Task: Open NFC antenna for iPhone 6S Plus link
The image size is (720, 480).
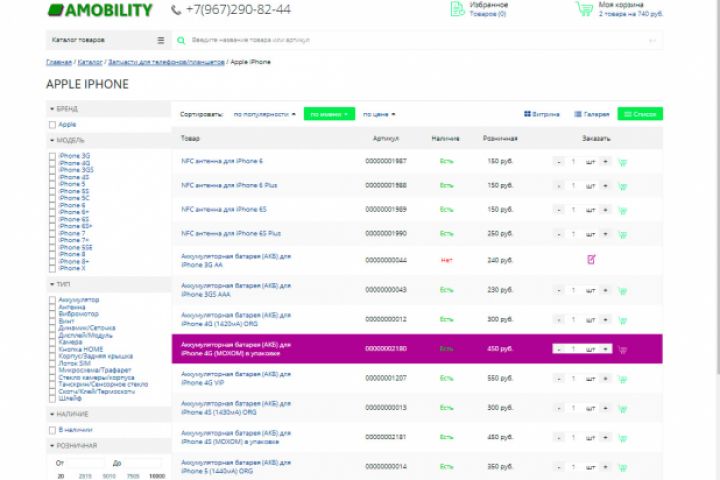Action: pos(231,233)
